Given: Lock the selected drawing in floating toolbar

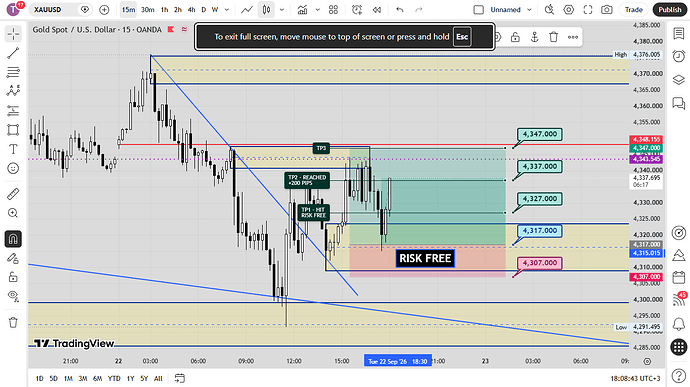Looking at the screenshot, I should click(515, 37).
